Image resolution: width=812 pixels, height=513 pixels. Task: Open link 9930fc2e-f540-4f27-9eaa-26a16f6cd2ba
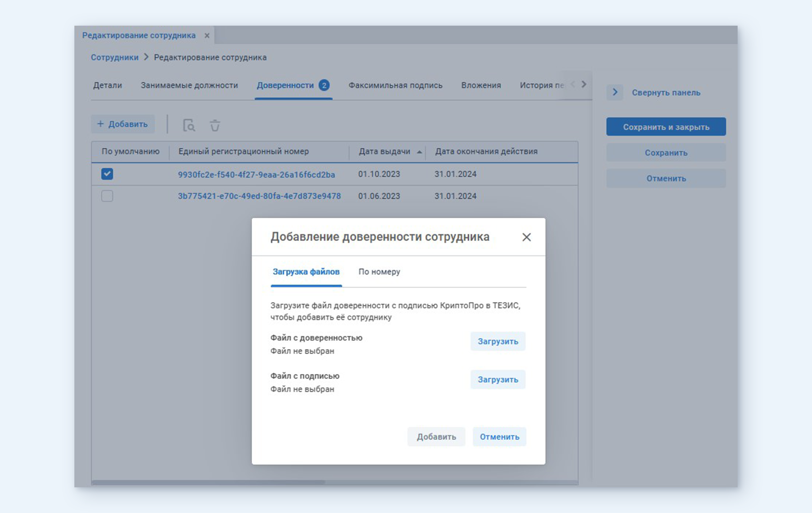(256, 175)
